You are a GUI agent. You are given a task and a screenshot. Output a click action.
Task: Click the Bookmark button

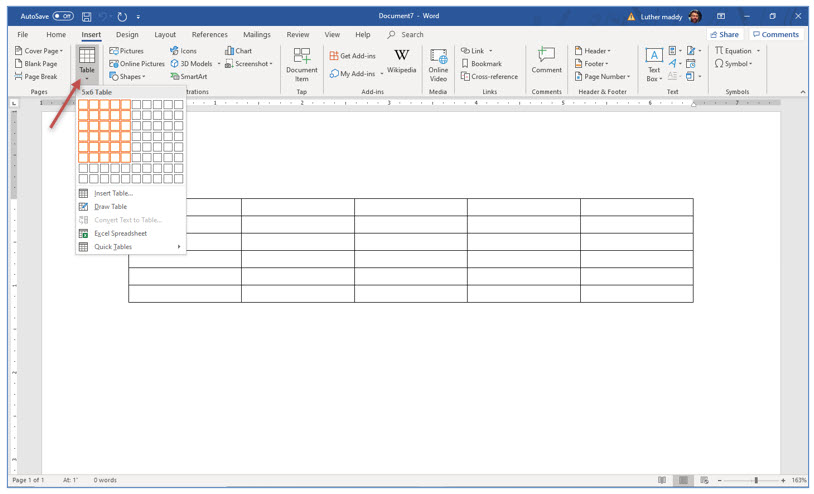[481, 63]
